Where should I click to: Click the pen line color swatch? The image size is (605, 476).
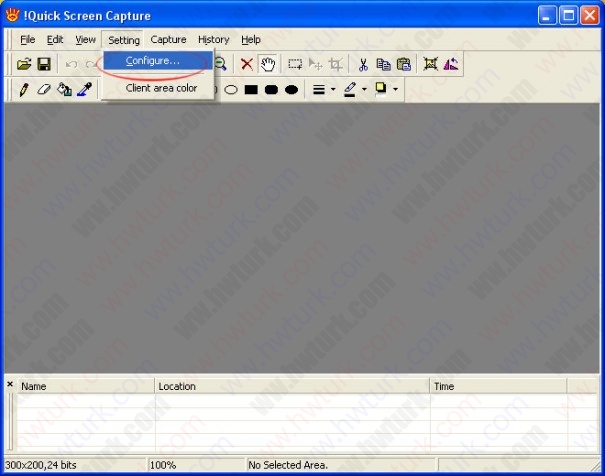point(350,89)
